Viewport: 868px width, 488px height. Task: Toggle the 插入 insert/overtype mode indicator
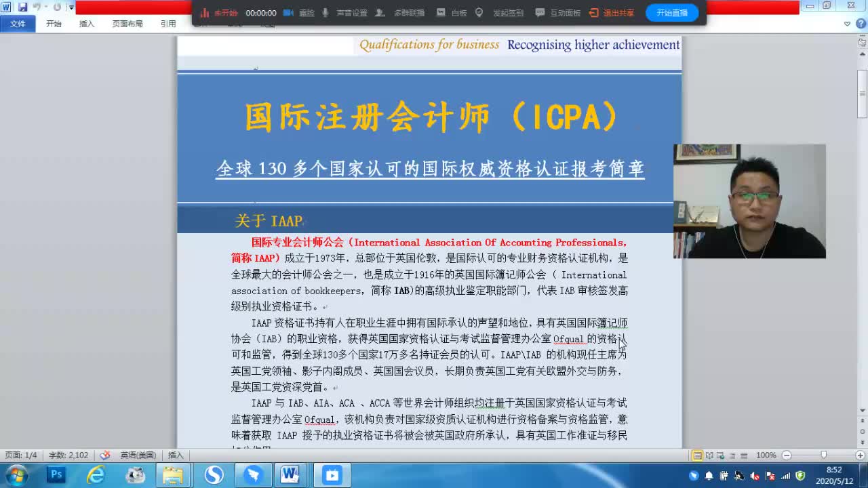point(176,455)
